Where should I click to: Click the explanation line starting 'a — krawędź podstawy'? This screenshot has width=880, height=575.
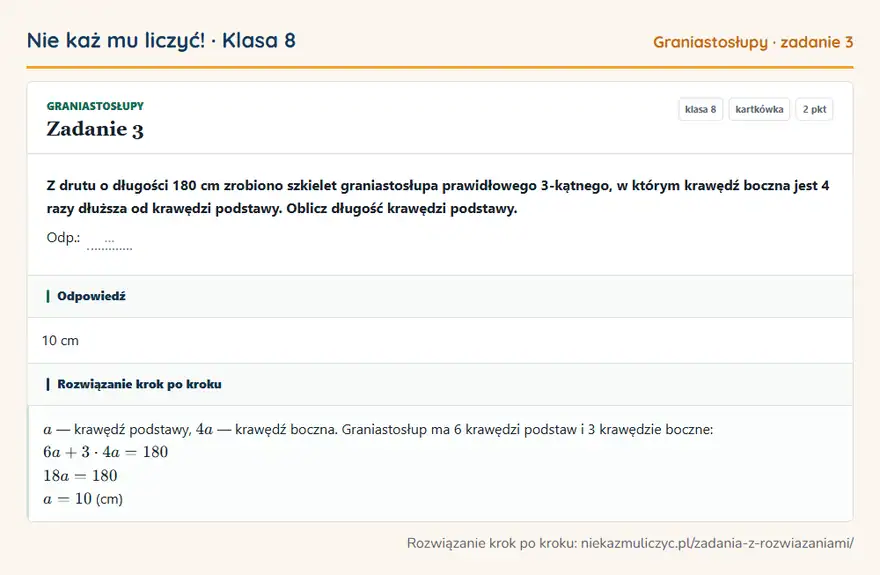pyautogui.click(x=378, y=430)
